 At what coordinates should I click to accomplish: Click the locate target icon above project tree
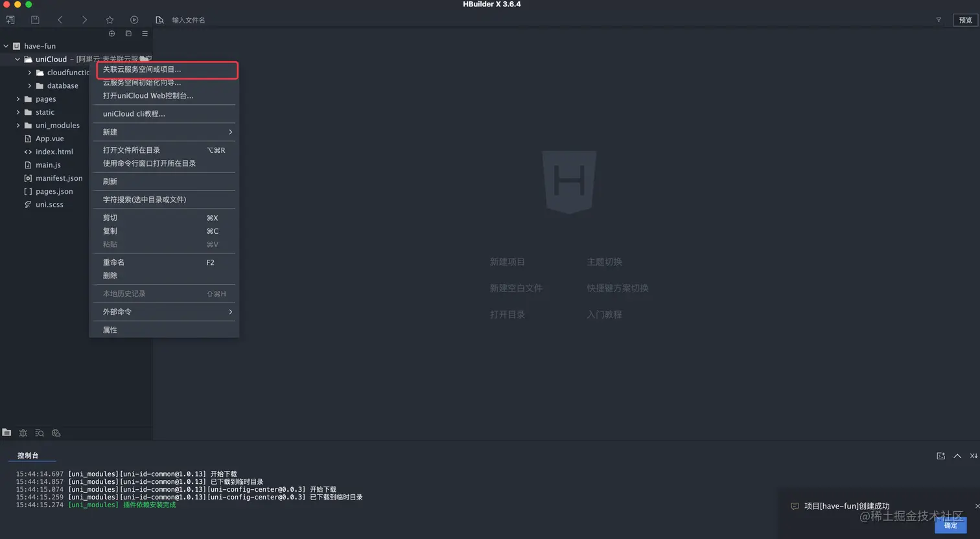coord(111,34)
